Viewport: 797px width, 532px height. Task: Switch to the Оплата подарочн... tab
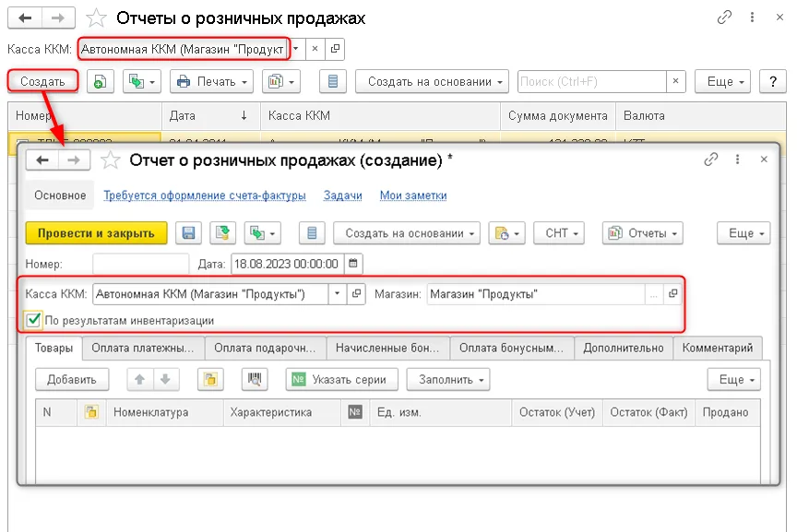point(266,349)
